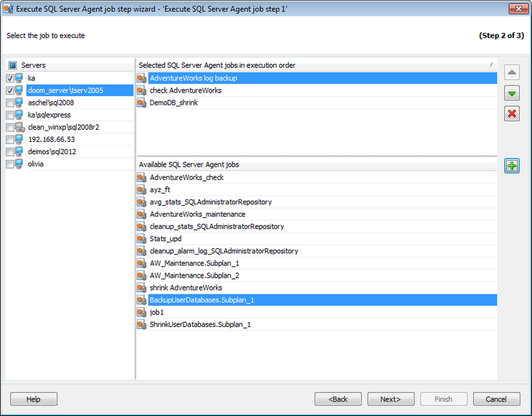Select the doom_server\tserv2005 server name

pos(65,90)
